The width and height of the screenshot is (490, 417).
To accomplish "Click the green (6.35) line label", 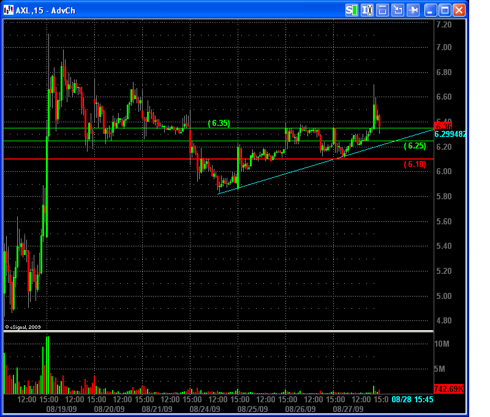I will pyautogui.click(x=219, y=123).
